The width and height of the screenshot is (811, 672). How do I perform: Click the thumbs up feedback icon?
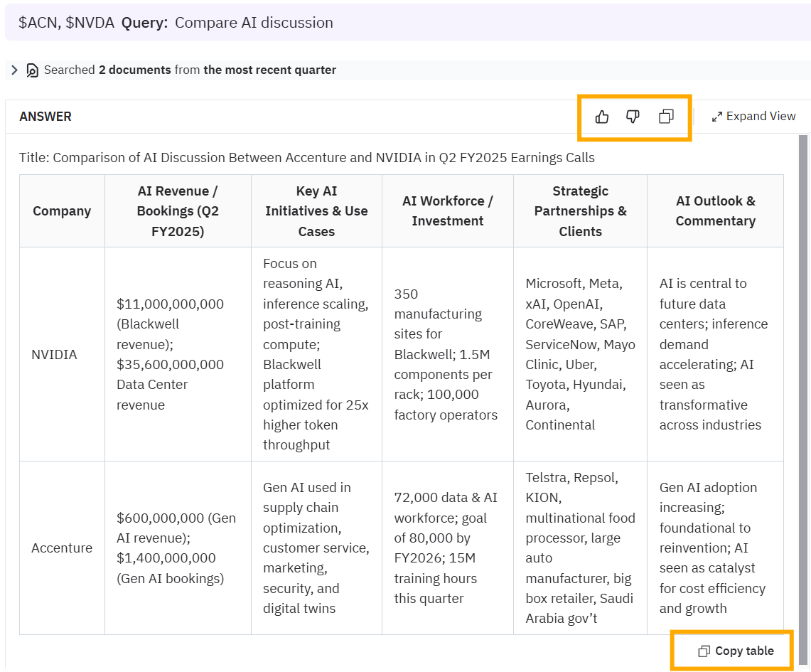click(x=602, y=117)
